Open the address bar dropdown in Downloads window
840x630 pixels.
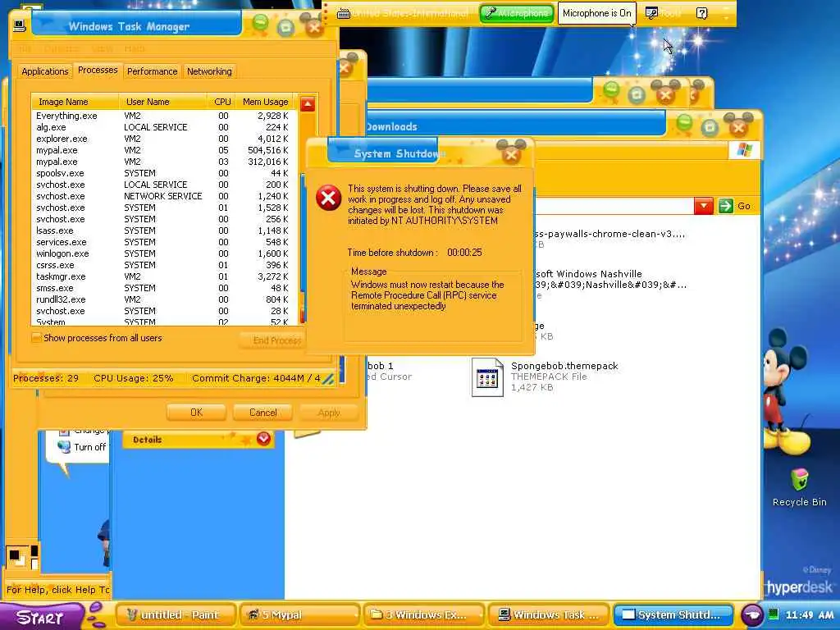[x=703, y=206]
